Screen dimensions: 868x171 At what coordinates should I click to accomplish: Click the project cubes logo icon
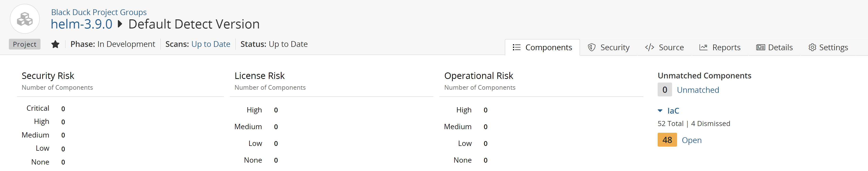click(x=25, y=19)
